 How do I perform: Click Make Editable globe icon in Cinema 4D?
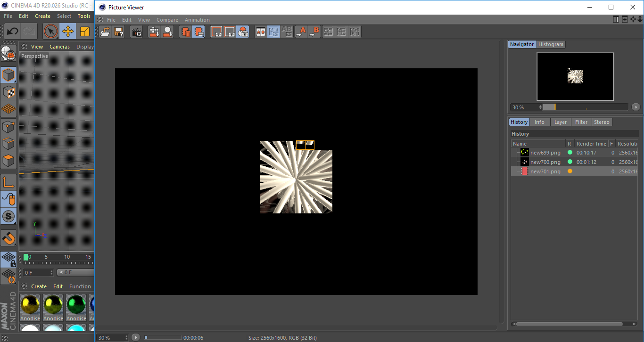coord(8,54)
